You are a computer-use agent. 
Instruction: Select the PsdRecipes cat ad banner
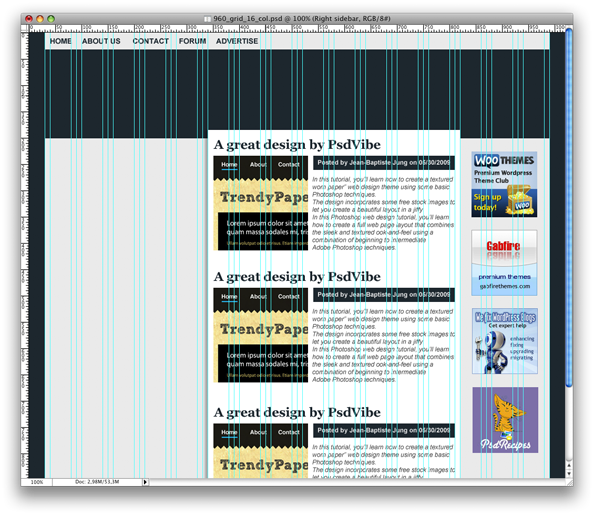505,420
